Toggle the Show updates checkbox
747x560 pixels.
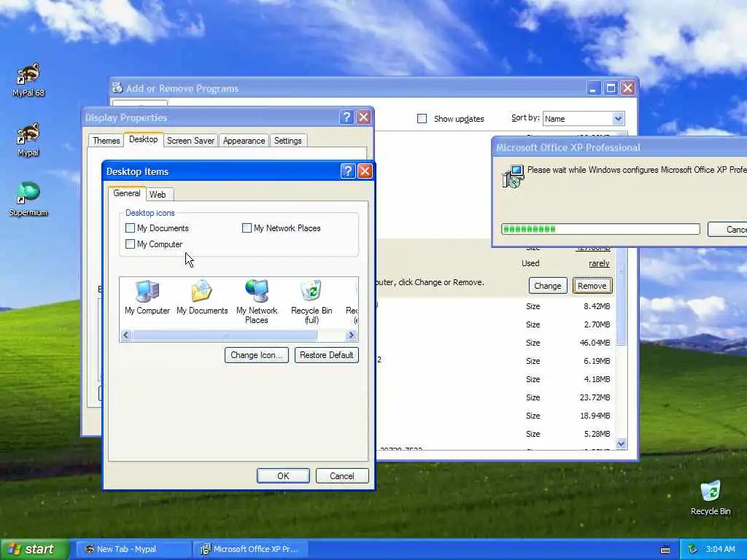[422, 119]
